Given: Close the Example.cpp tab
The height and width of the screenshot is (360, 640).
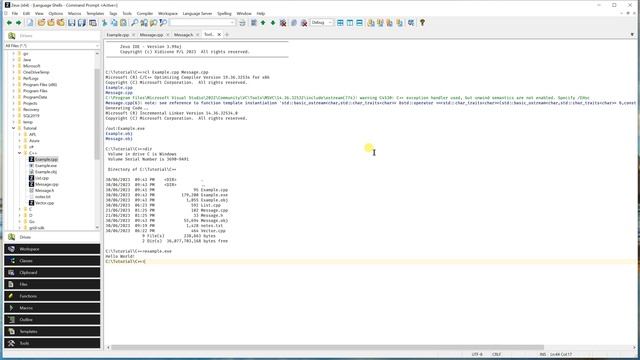Looking at the screenshot, I should pyautogui.click(x=133, y=35).
